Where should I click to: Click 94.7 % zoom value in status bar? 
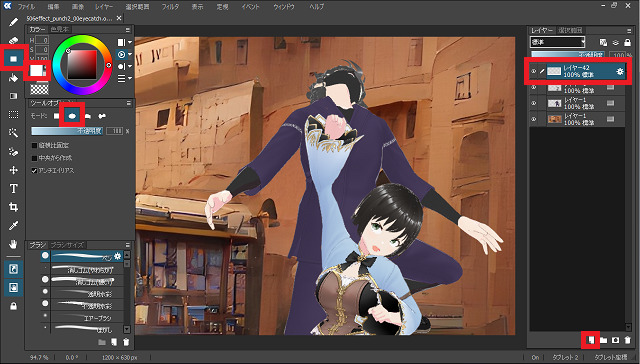pyautogui.click(x=39, y=357)
